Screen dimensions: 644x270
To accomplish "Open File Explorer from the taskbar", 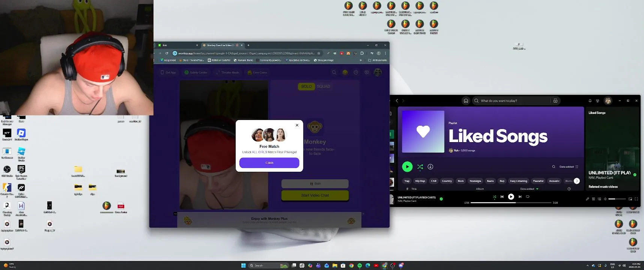I will pos(335,265).
